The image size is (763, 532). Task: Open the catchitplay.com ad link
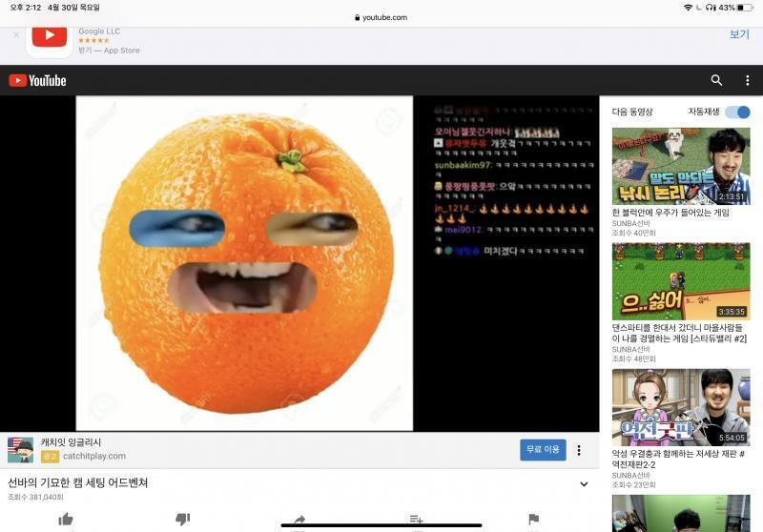point(93,456)
